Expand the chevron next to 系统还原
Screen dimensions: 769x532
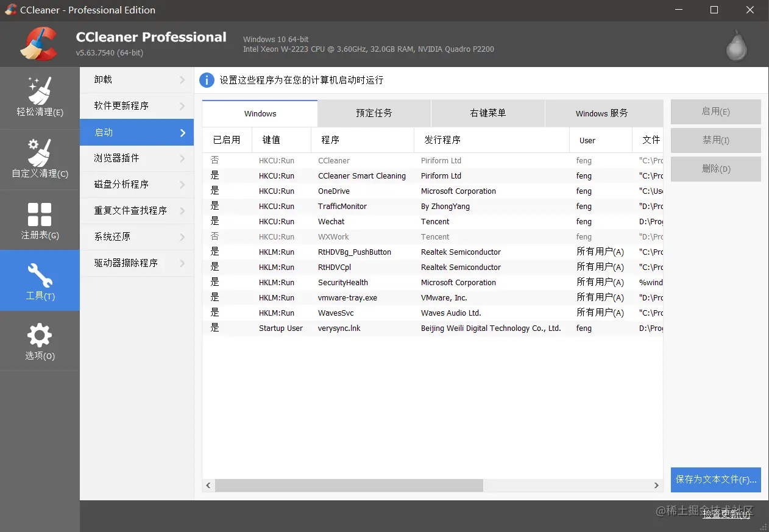coord(182,237)
